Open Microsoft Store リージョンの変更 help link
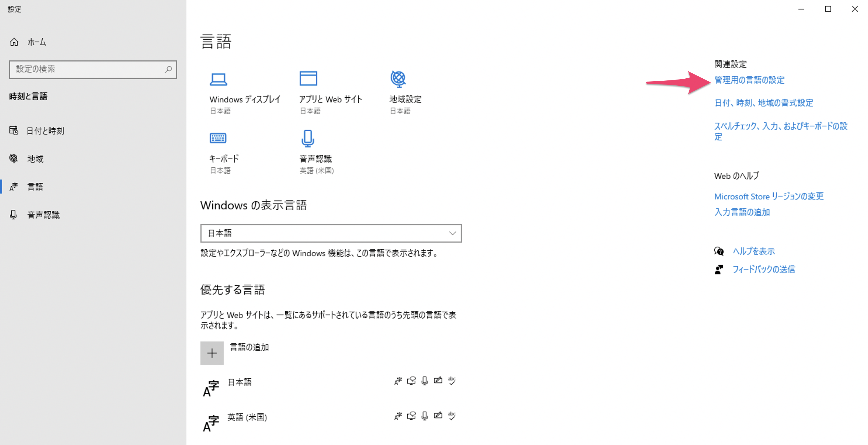The height and width of the screenshot is (445, 868). tap(769, 196)
